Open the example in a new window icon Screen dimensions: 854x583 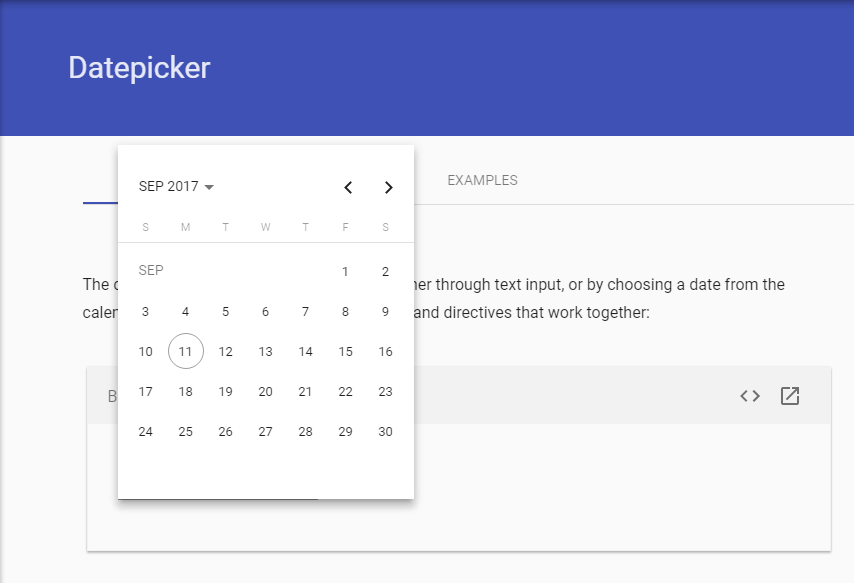coord(789,395)
